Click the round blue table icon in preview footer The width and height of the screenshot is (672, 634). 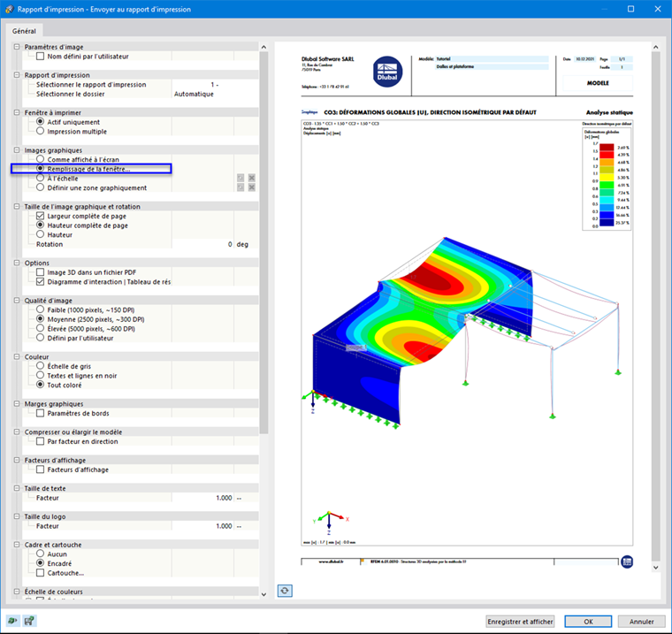tap(627, 561)
